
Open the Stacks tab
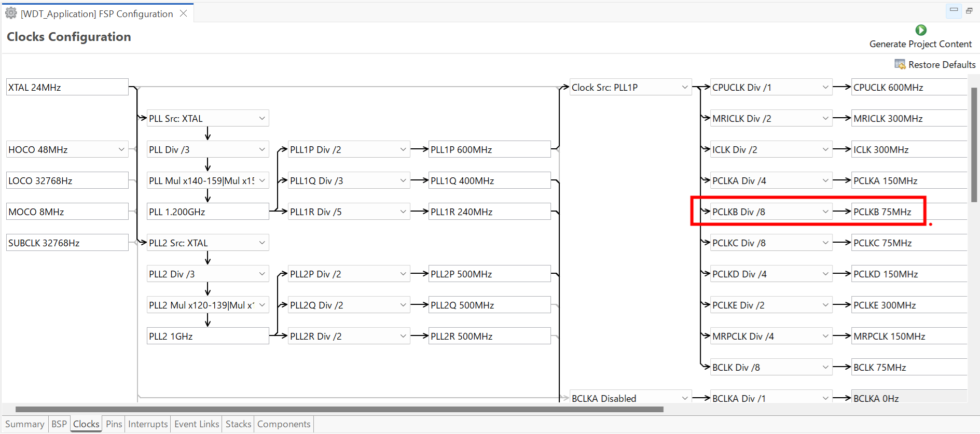238,424
